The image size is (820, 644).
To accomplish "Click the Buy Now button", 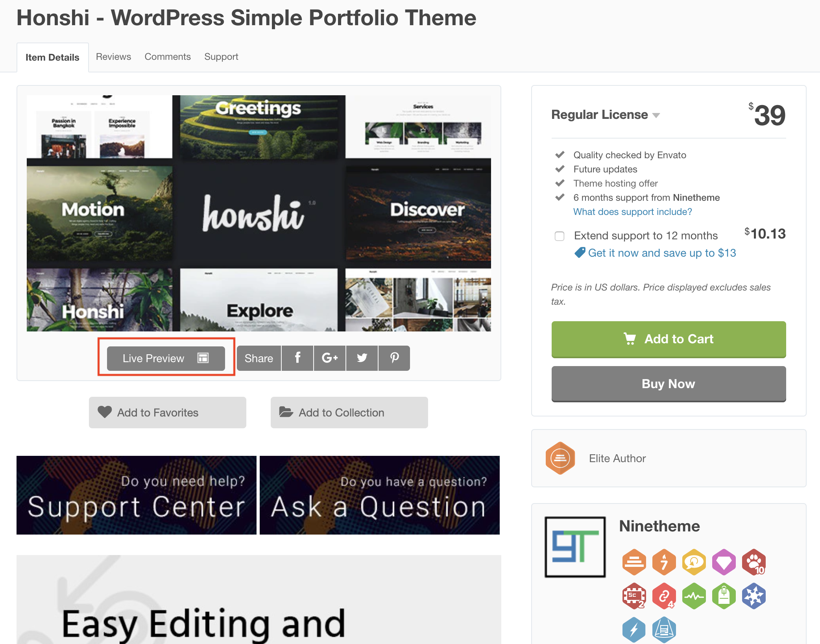I will (669, 384).
